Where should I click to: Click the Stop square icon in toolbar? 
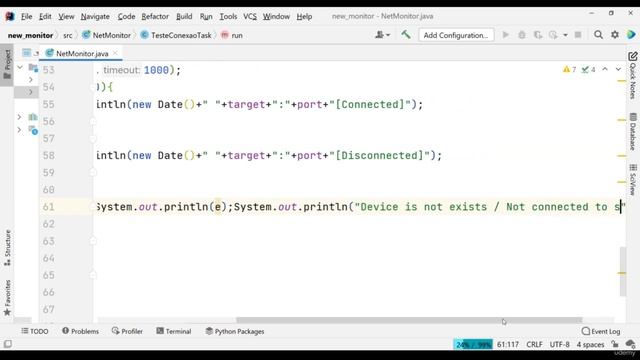(x=578, y=35)
